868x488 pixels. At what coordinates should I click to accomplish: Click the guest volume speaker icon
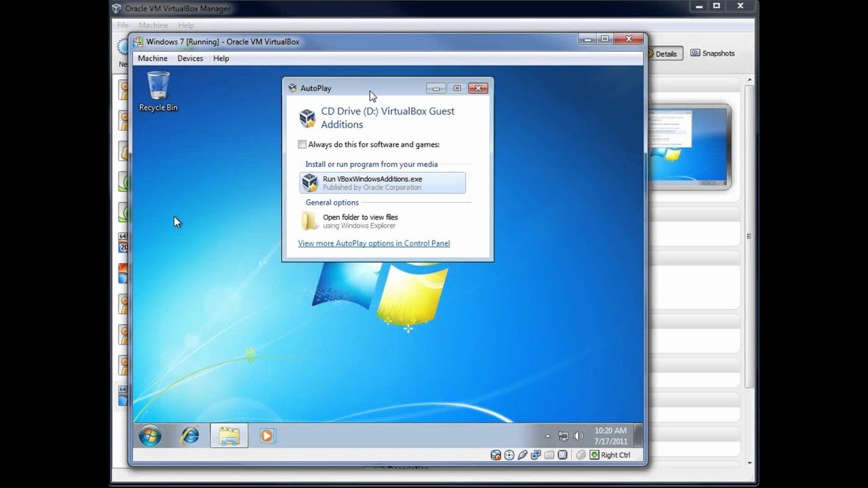click(578, 436)
